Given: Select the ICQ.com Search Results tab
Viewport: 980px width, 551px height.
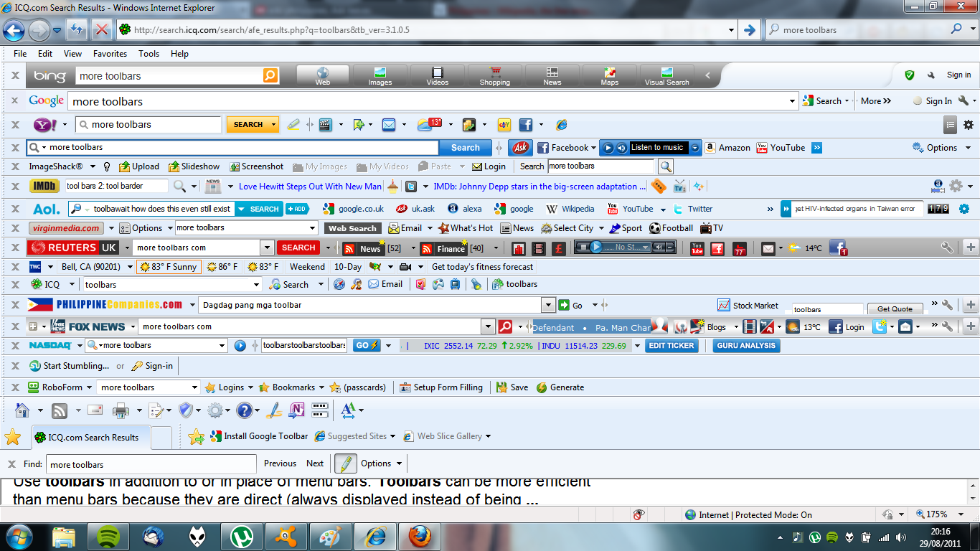Looking at the screenshot, I should pos(93,437).
